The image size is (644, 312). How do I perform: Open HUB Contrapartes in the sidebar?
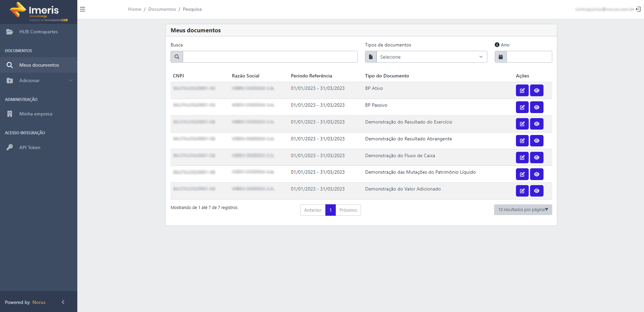39,32
